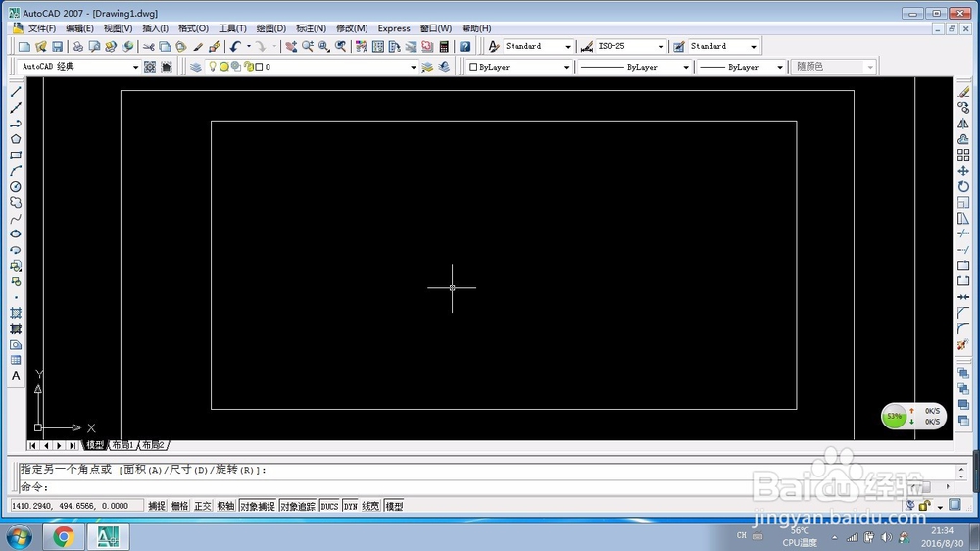Open the Help question mark icon
The height and width of the screenshot is (551, 980).
coord(465,46)
